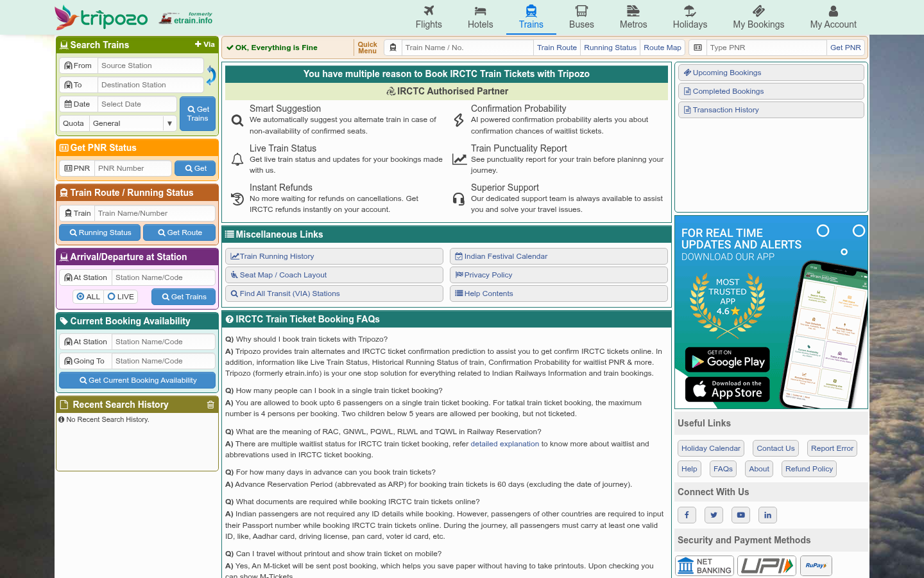
Task: Open the Buses tab
Action: point(581,17)
